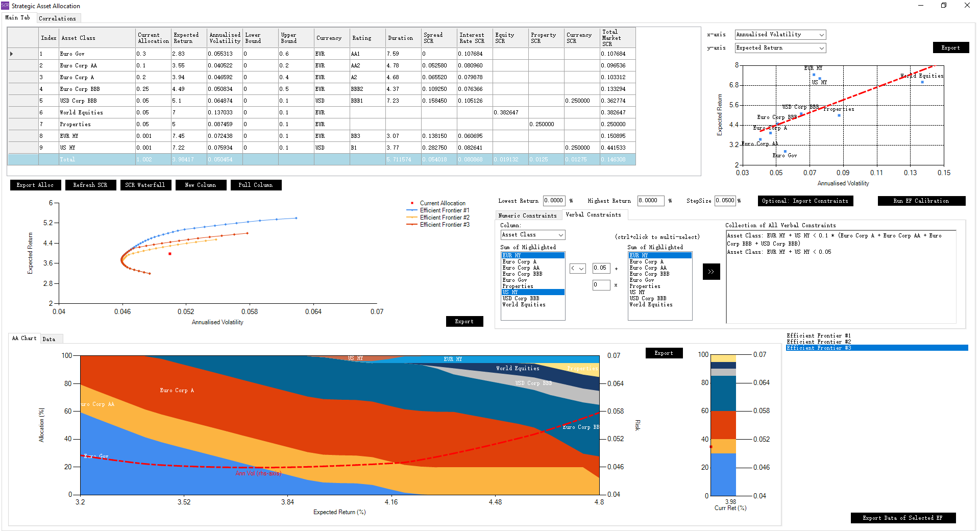Click the add constraint double-arrow button
Viewport: 980px width, 531px height.
[711, 272]
